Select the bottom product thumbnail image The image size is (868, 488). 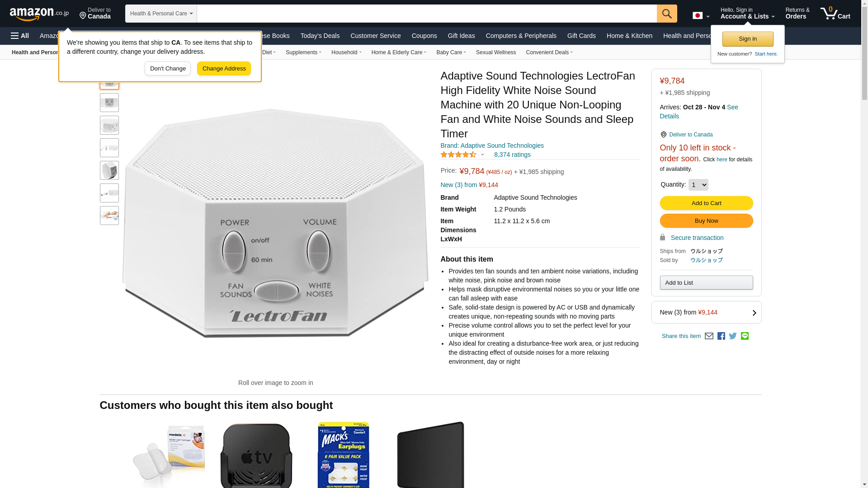tap(109, 216)
